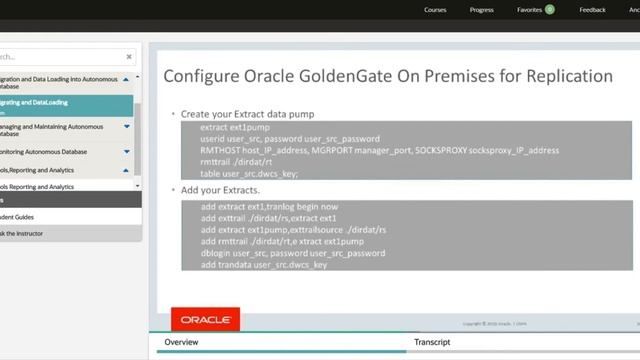Clear the search box with the X icon
This screenshot has width=640, height=360.
tap(129, 57)
